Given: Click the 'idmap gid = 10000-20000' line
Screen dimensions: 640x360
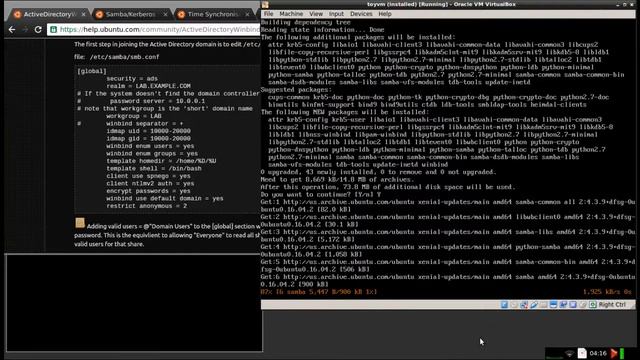Looking at the screenshot, I should point(149,138).
